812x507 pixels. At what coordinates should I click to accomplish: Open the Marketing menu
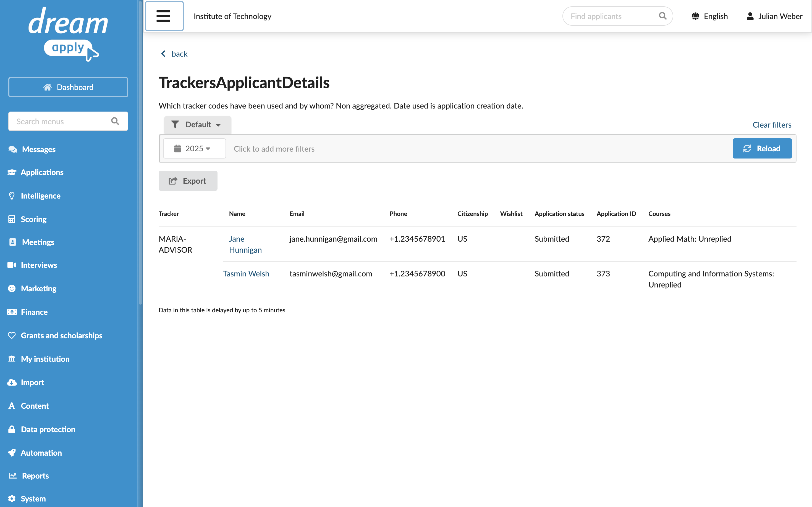click(39, 288)
